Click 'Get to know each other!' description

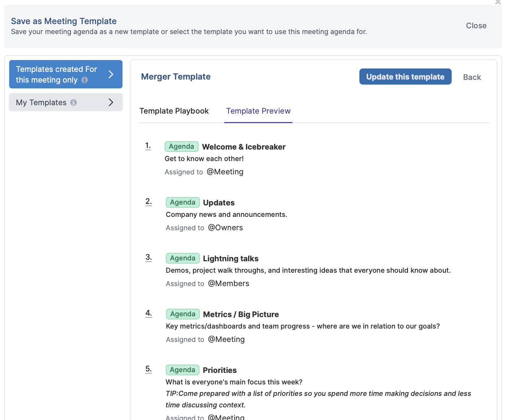point(204,159)
